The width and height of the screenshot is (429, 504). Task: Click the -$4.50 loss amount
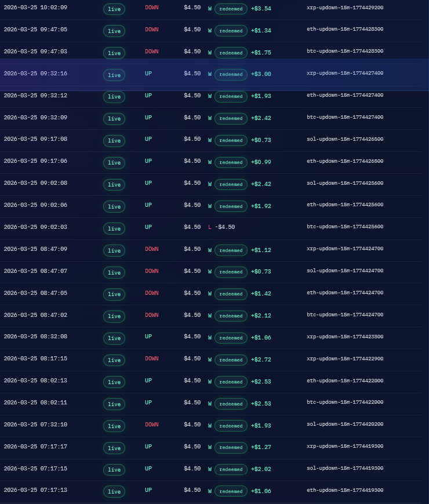(x=225, y=227)
